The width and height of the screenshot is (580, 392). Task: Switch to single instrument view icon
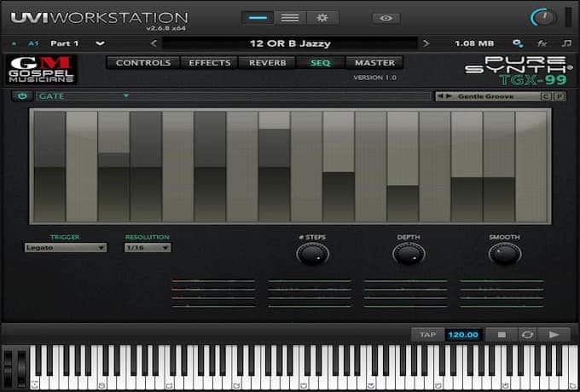[258, 18]
